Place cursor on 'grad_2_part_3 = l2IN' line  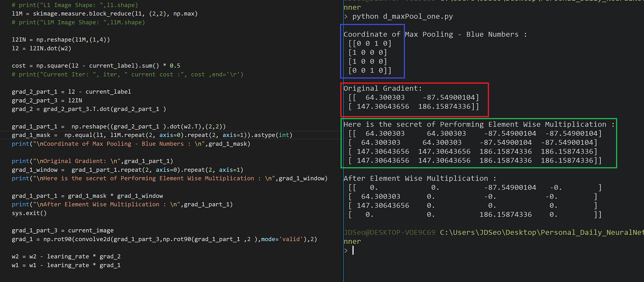tap(47, 100)
